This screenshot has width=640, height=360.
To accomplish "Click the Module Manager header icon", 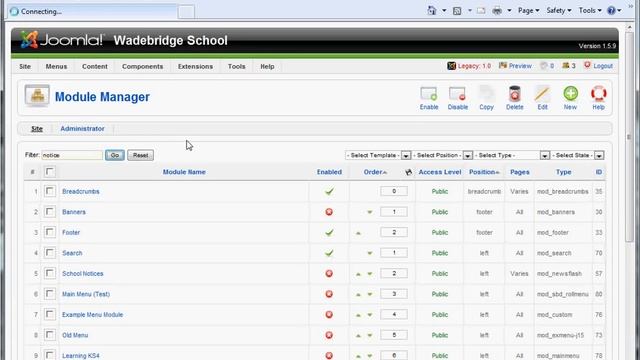I will click(x=37, y=96).
